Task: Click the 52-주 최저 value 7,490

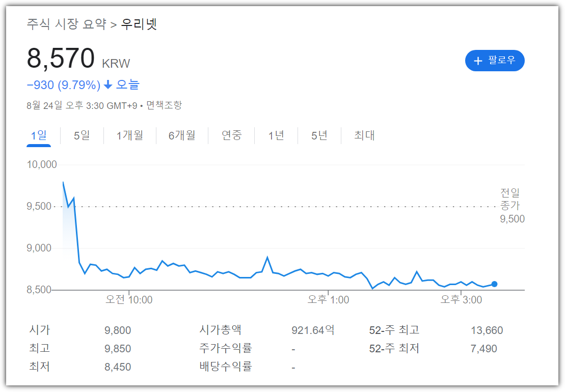Action: [484, 349]
